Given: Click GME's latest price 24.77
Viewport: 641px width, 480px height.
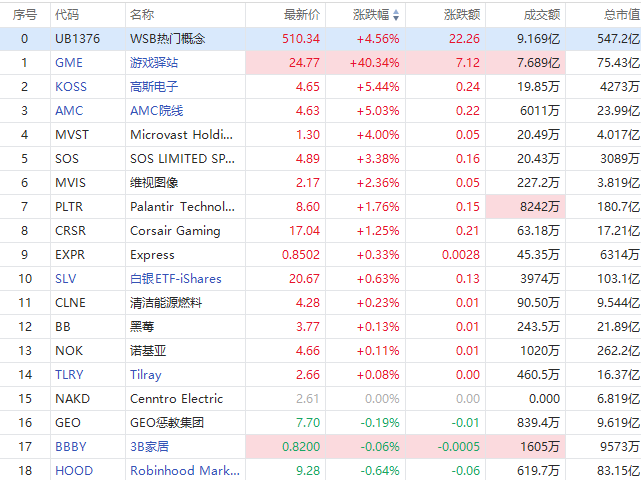Looking at the screenshot, I should pos(304,63).
